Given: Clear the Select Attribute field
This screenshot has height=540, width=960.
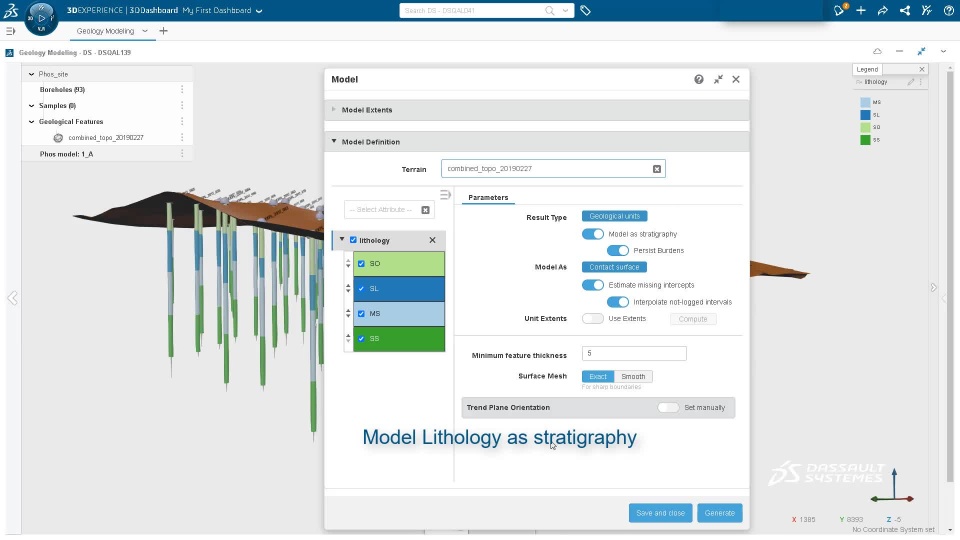Looking at the screenshot, I should click(426, 210).
